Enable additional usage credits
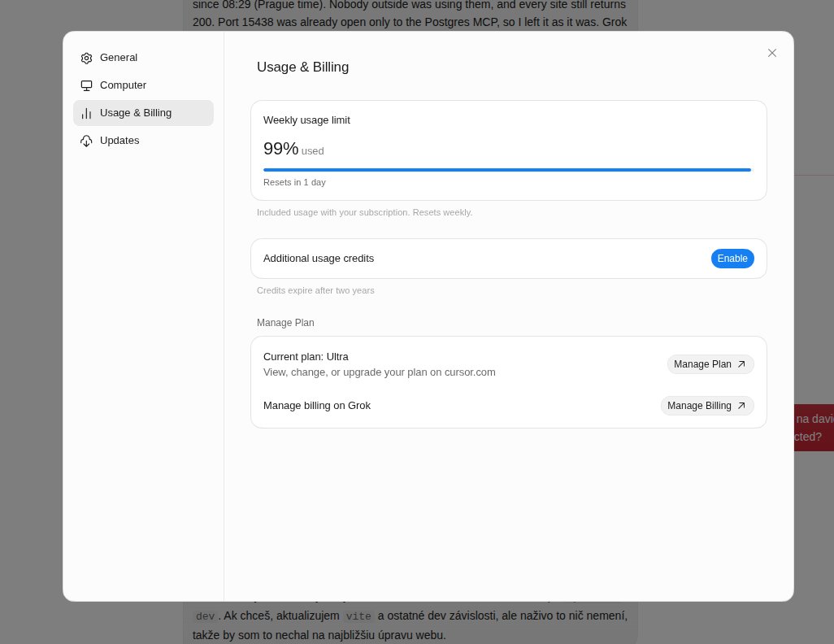The width and height of the screenshot is (834, 644). (732, 258)
